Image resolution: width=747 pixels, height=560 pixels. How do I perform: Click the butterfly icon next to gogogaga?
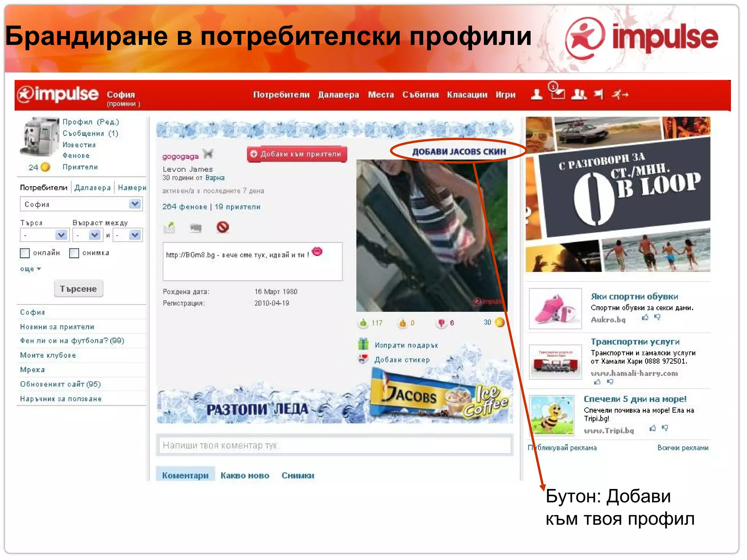pos(208,154)
